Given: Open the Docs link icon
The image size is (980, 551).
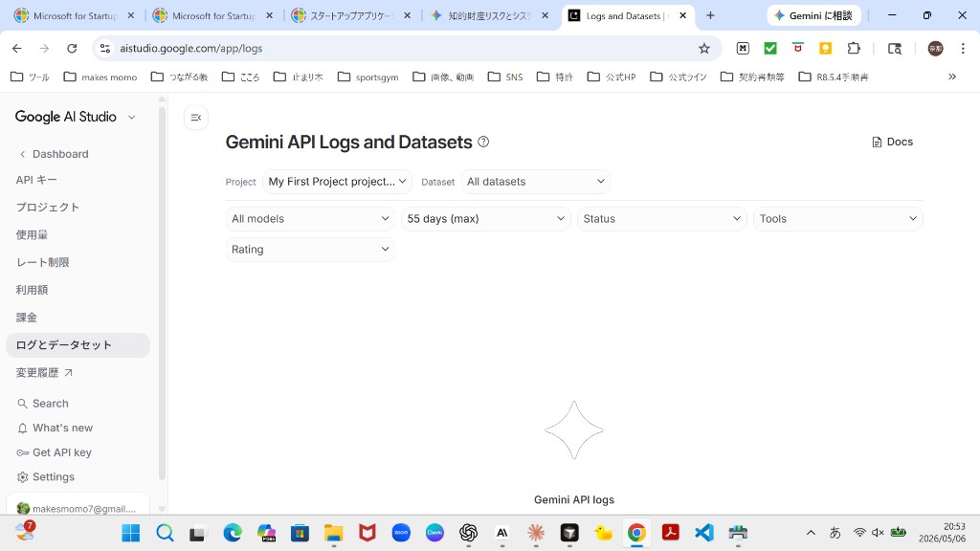Looking at the screenshot, I should 877,142.
